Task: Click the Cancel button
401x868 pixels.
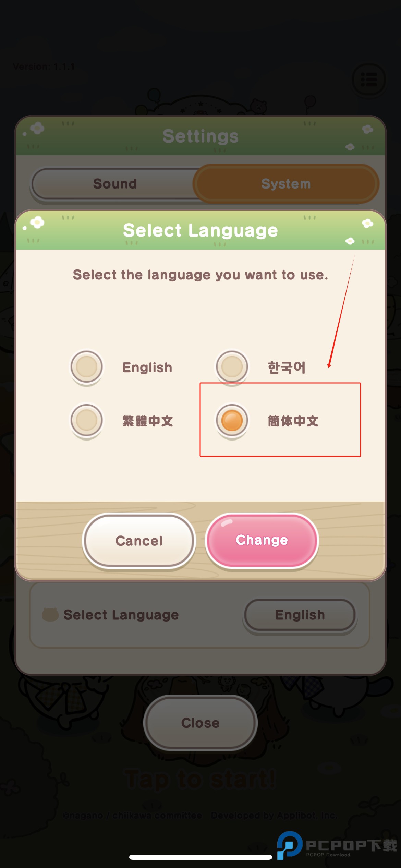Action: (x=139, y=541)
